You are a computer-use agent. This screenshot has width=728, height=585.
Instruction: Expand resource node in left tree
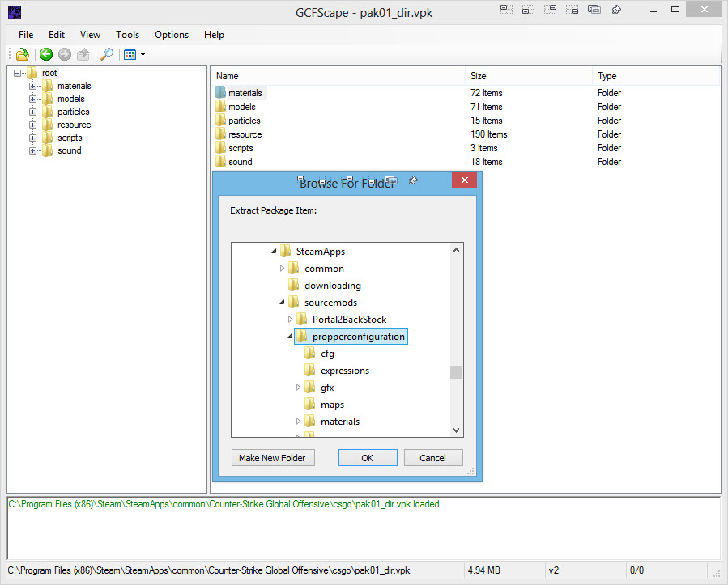click(32, 125)
